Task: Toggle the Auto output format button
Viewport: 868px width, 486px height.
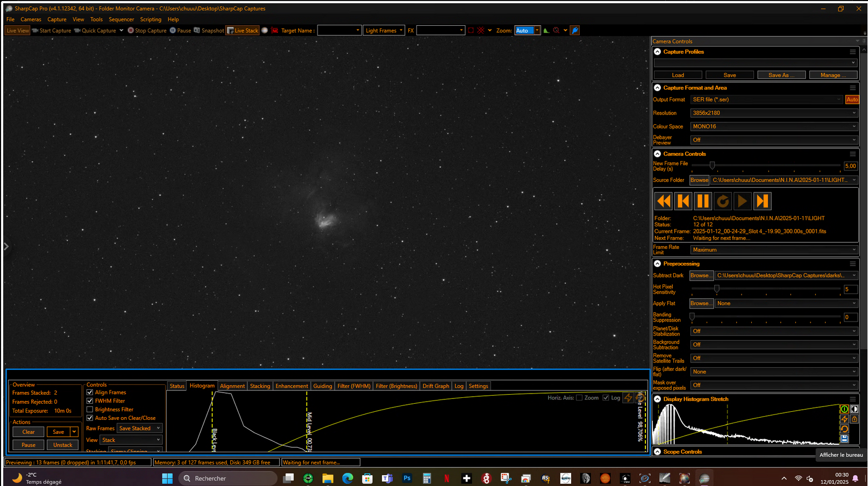Action: [852, 99]
